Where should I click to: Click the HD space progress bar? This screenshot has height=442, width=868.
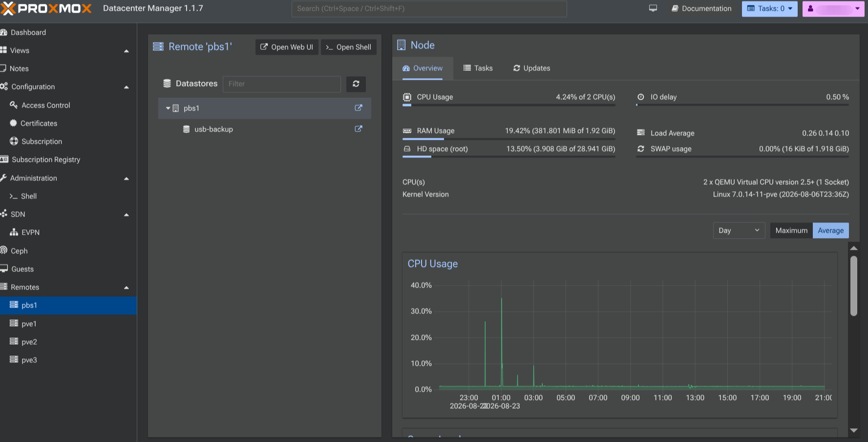509,156
